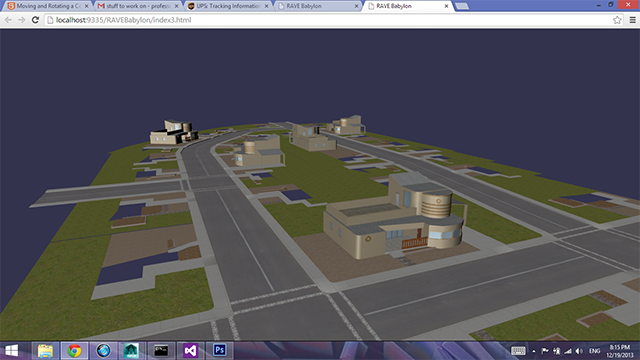Screen dimensions: 640x360
Task: Open the Windows Start button
Action: click(x=12, y=350)
